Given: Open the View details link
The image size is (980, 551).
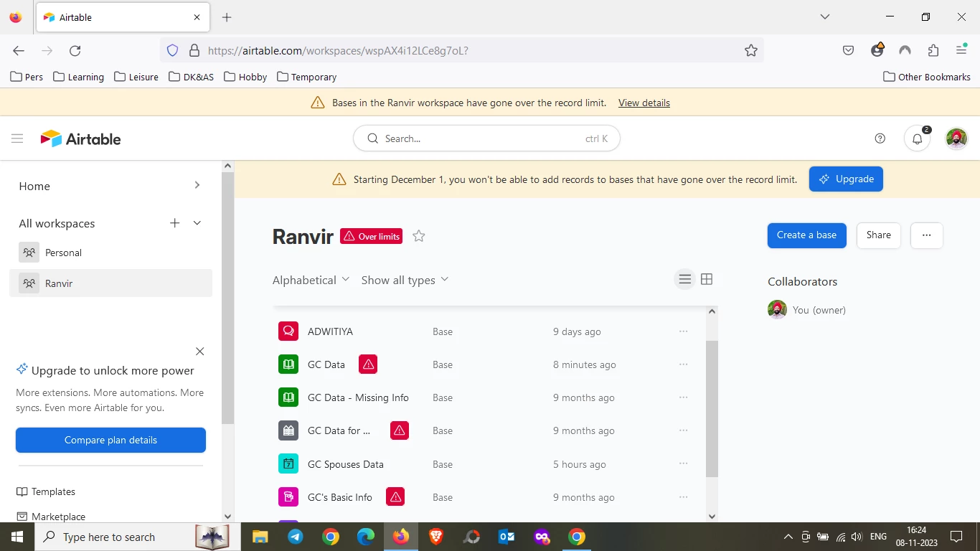Looking at the screenshot, I should pyautogui.click(x=644, y=103).
